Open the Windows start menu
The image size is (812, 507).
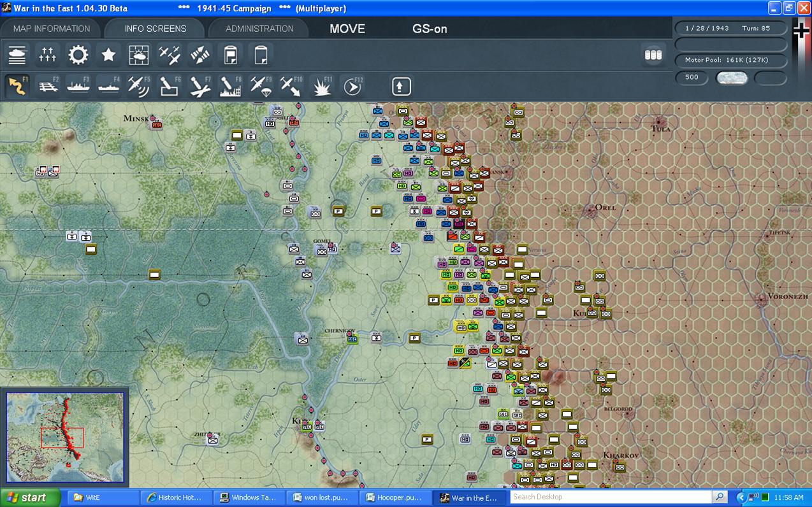click(x=30, y=497)
